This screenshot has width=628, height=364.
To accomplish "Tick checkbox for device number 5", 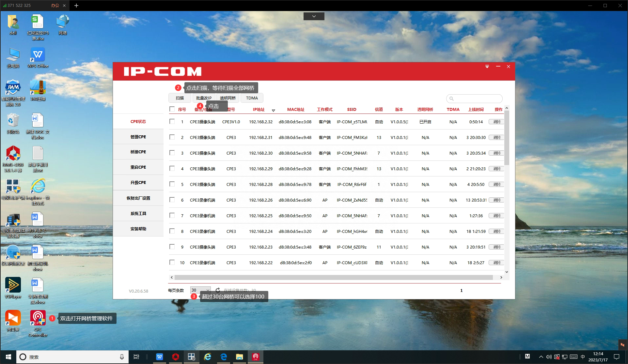I will click(x=172, y=184).
